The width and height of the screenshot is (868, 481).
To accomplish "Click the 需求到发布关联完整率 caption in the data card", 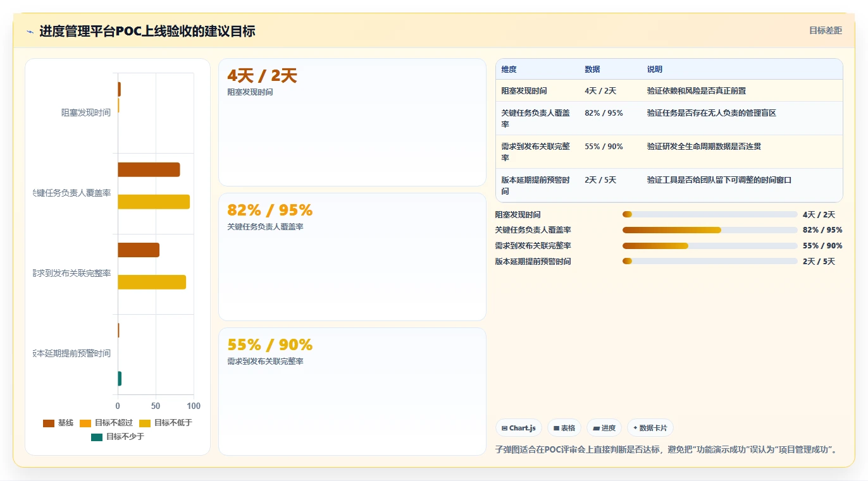I will pos(265,362).
